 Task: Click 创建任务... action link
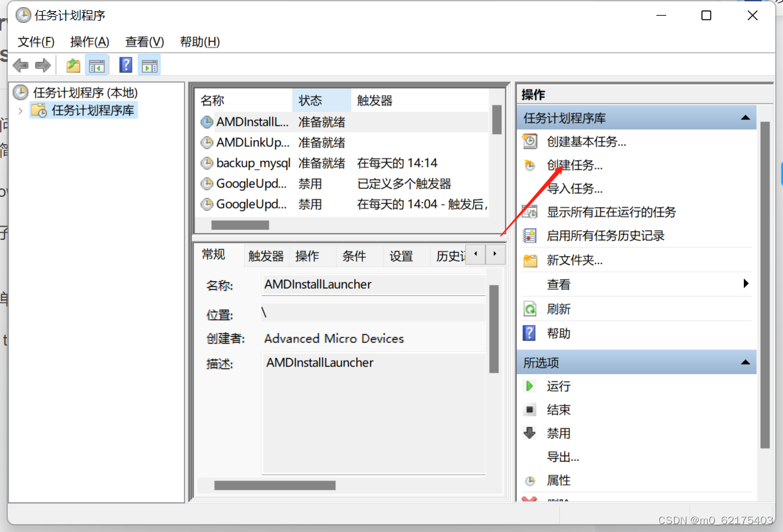pyautogui.click(x=575, y=166)
